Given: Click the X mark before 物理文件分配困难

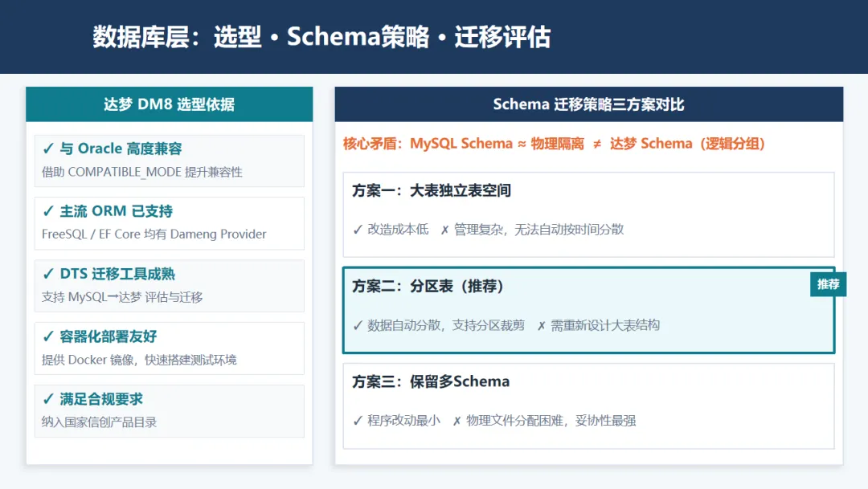Looking at the screenshot, I should [457, 421].
